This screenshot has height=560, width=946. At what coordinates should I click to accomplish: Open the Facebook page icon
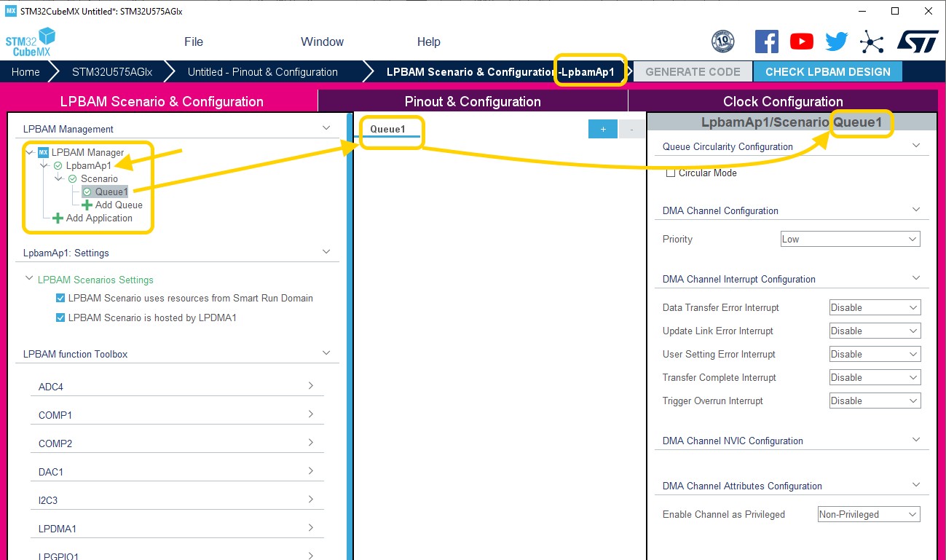tap(766, 42)
